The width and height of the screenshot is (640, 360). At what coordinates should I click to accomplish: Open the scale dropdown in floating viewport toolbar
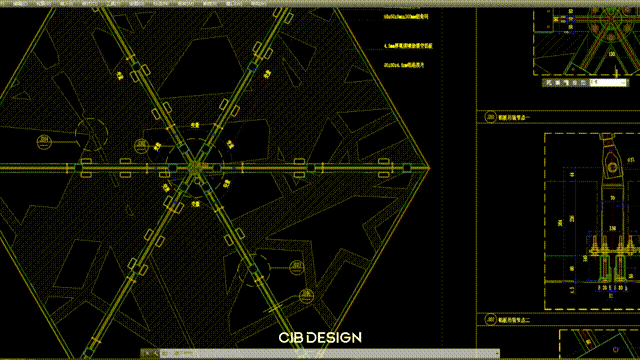point(623,83)
